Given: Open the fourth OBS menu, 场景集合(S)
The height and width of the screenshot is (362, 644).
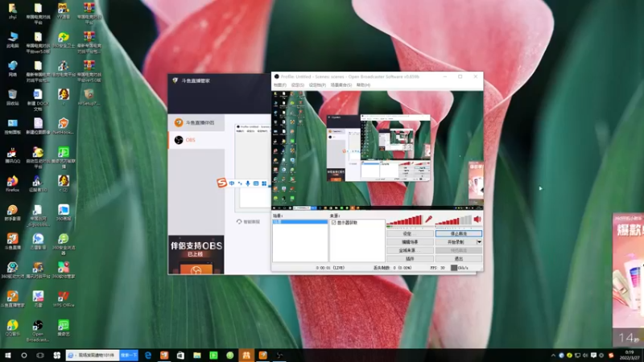Looking at the screenshot, I should (341, 85).
